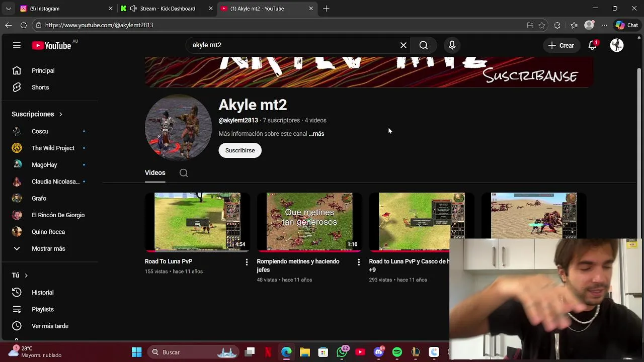Close the Instagram tab
Viewport: 644px width, 362px height.
(110, 9)
